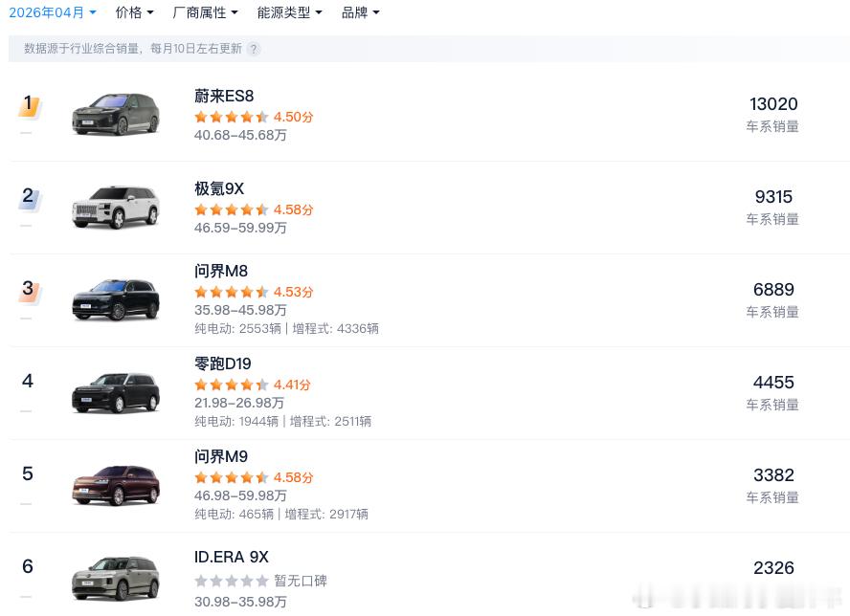
Task: Expand the 价格 filter dropdown
Action: coord(134,12)
